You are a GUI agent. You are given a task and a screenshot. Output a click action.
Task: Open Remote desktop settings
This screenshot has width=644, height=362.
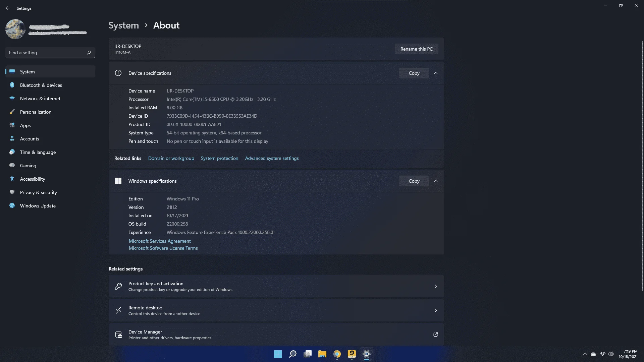coord(276,310)
